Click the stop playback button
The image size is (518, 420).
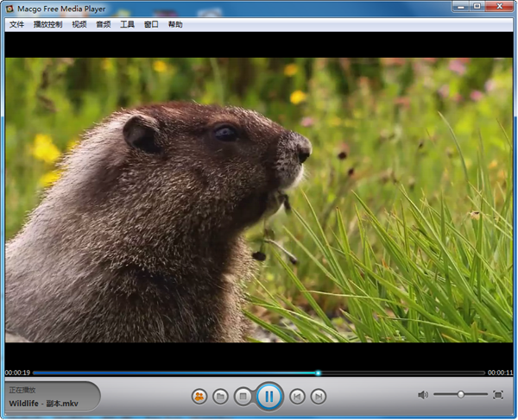coord(243,396)
